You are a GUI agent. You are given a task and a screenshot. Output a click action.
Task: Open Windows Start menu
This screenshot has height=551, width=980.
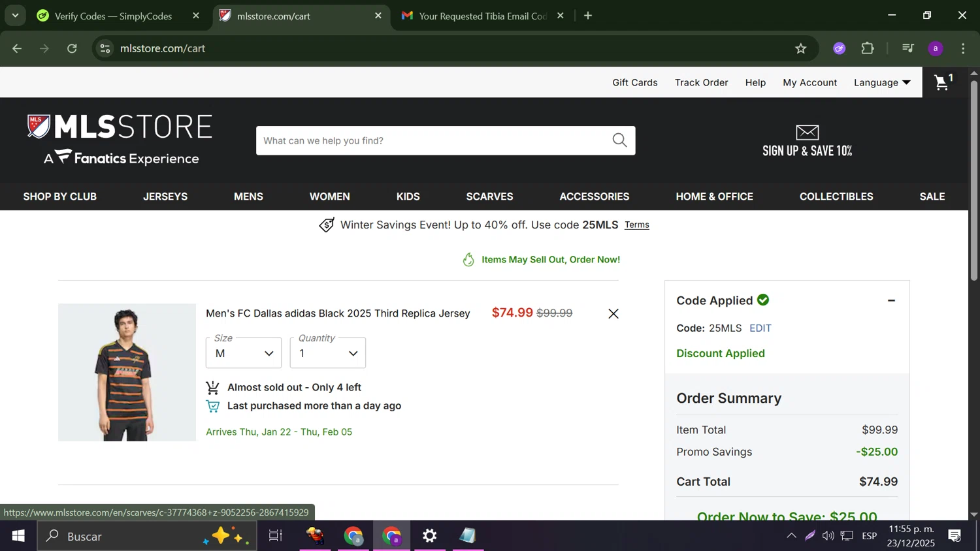click(18, 536)
